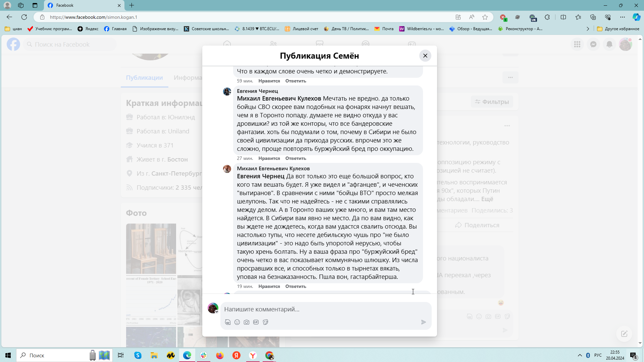The height and width of the screenshot is (362, 644).
Task: Open Firefox from the Windows taskbar
Action: [x=220, y=355]
